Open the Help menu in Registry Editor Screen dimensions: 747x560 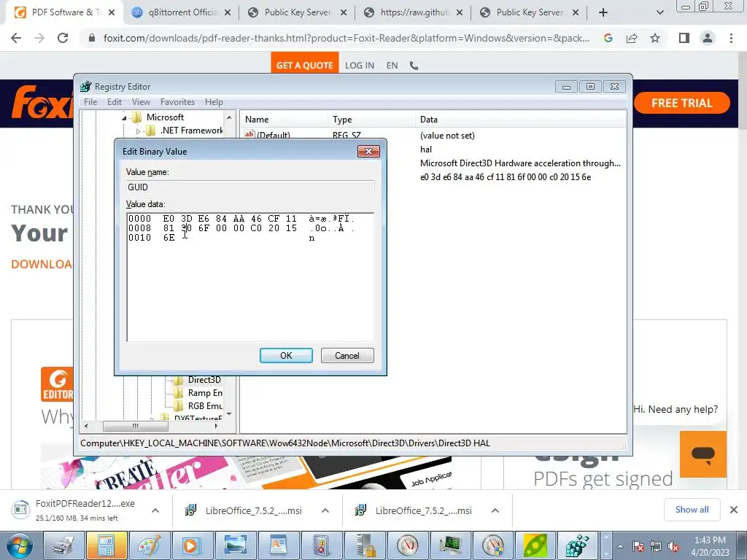pyautogui.click(x=214, y=102)
